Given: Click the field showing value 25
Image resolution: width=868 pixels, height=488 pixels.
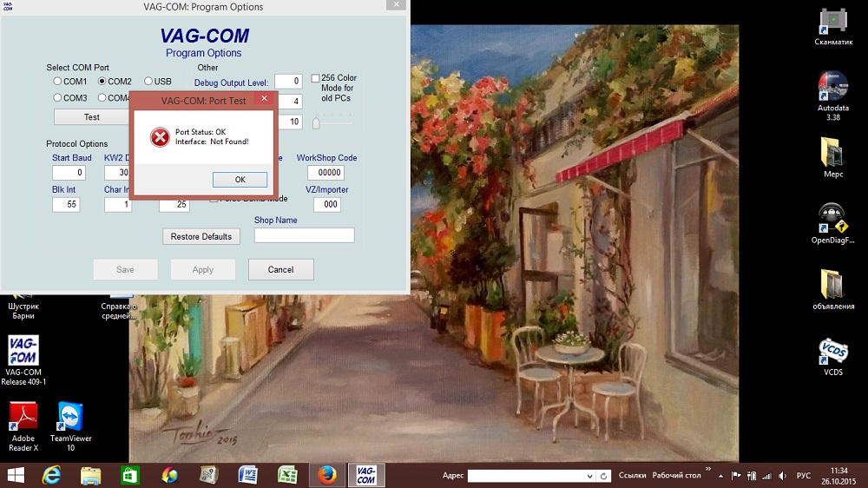Looking at the screenshot, I should click(x=174, y=204).
